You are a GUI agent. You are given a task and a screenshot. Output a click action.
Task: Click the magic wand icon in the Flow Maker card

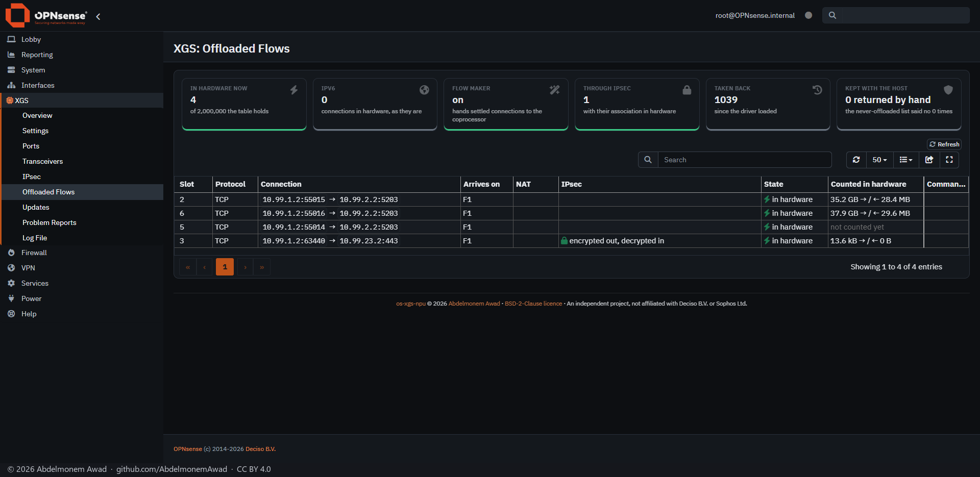pos(555,90)
